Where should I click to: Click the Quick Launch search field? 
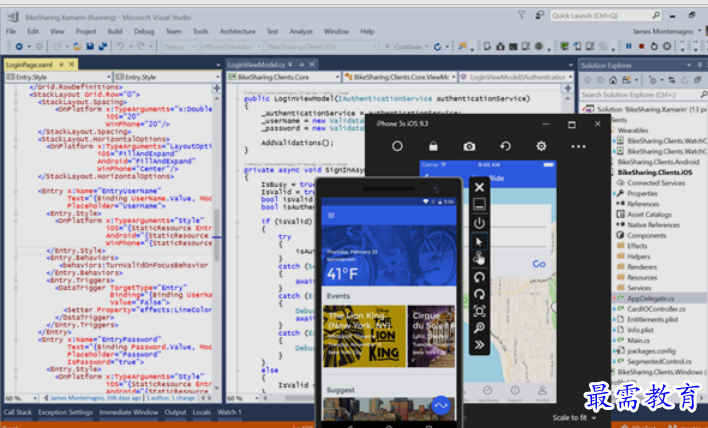[606, 15]
